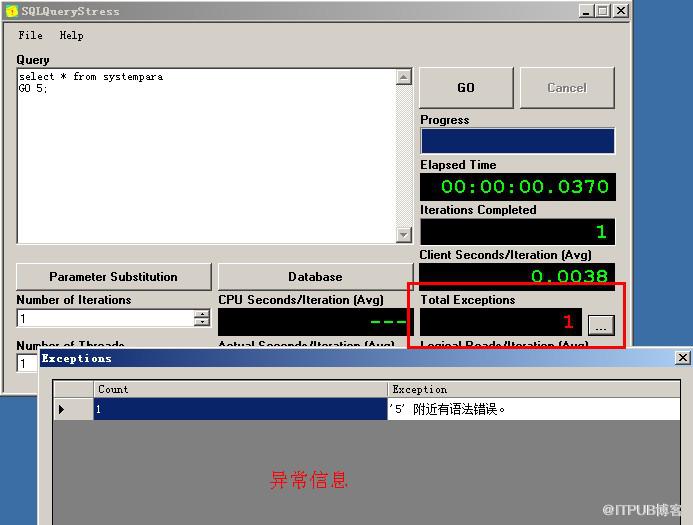This screenshot has width=693, height=525.
Task: Click the Exception column header
Action: pos(534,389)
